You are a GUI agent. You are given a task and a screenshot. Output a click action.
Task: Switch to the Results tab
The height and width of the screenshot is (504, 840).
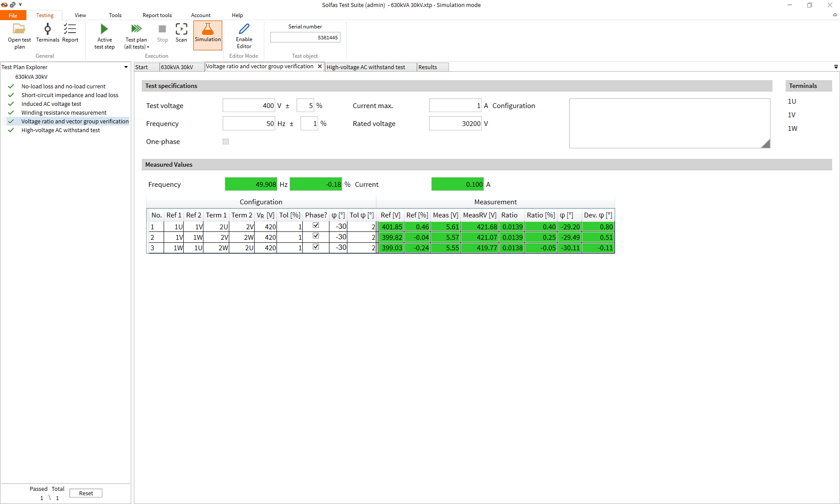pos(427,67)
